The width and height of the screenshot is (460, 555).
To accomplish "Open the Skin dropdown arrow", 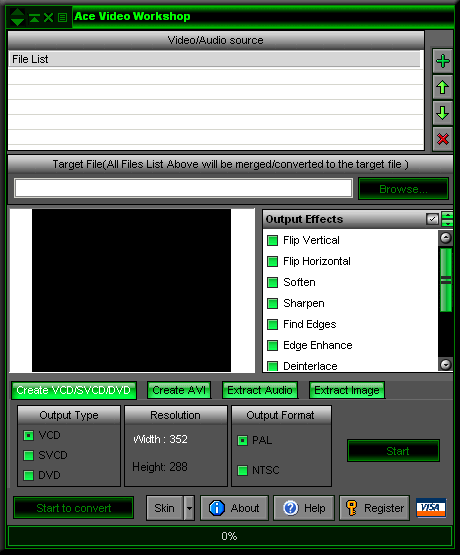I will pos(189,508).
